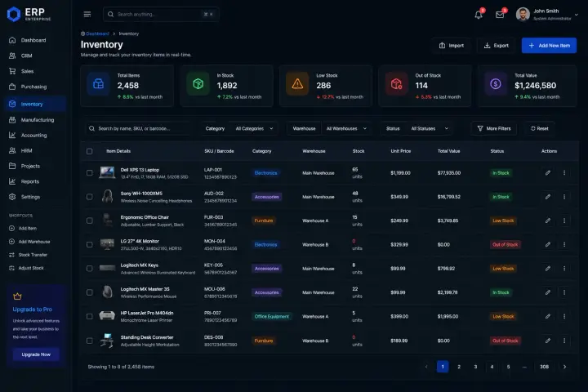Image resolution: width=588 pixels, height=392 pixels.
Task: Open the All Statuses dropdown
Action: click(430, 129)
